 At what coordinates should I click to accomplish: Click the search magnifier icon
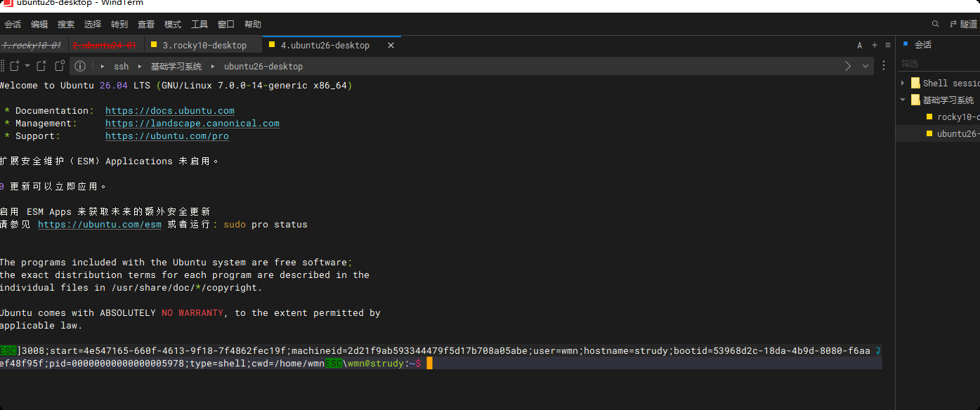point(935,24)
